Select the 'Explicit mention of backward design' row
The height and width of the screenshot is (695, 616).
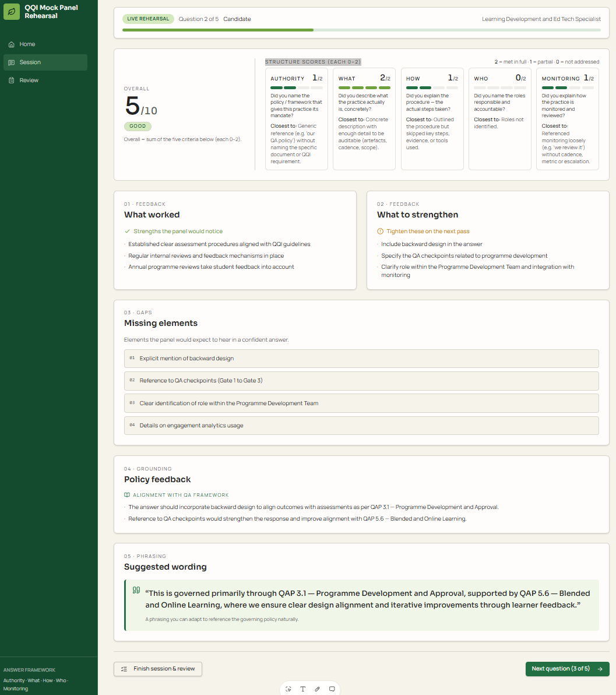[x=362, y=359]
